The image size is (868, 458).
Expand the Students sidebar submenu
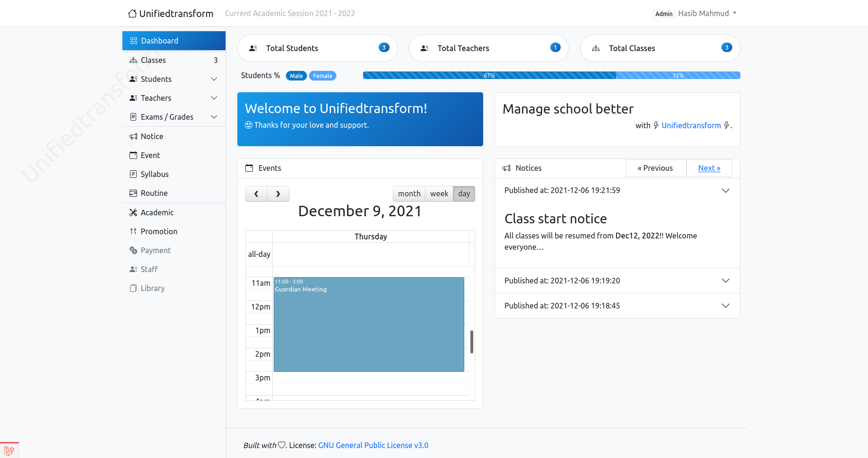point(214,79)
